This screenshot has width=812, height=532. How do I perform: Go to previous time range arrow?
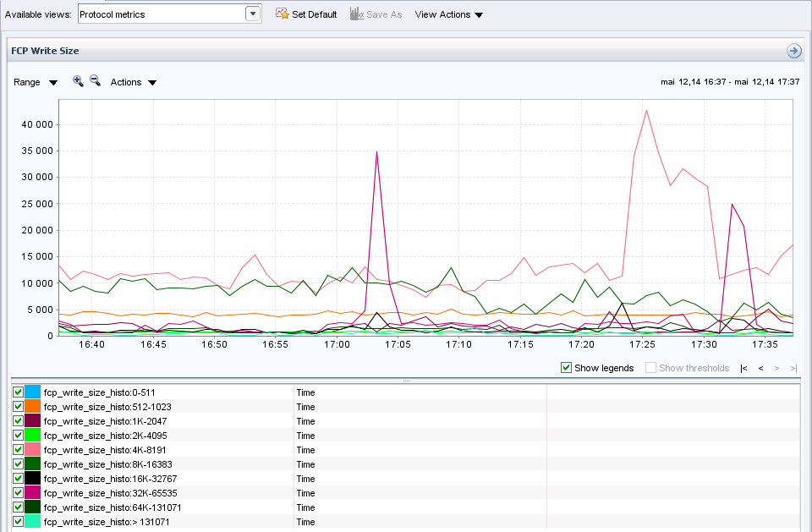[760, 368]
